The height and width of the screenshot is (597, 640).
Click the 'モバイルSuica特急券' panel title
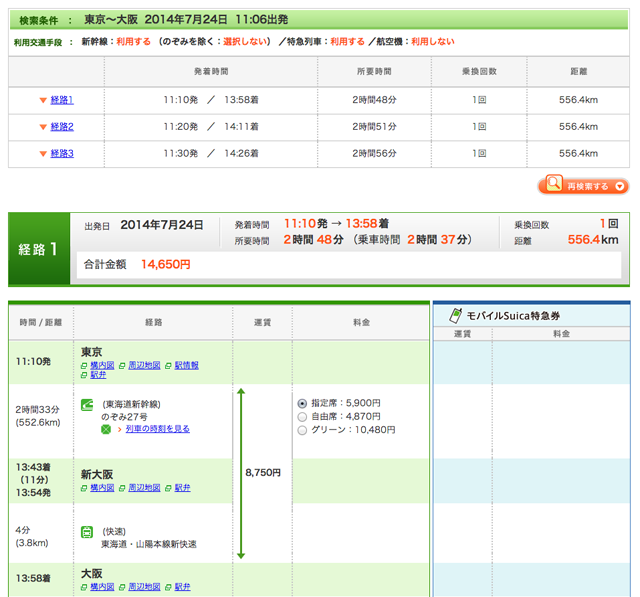[513, 315]
